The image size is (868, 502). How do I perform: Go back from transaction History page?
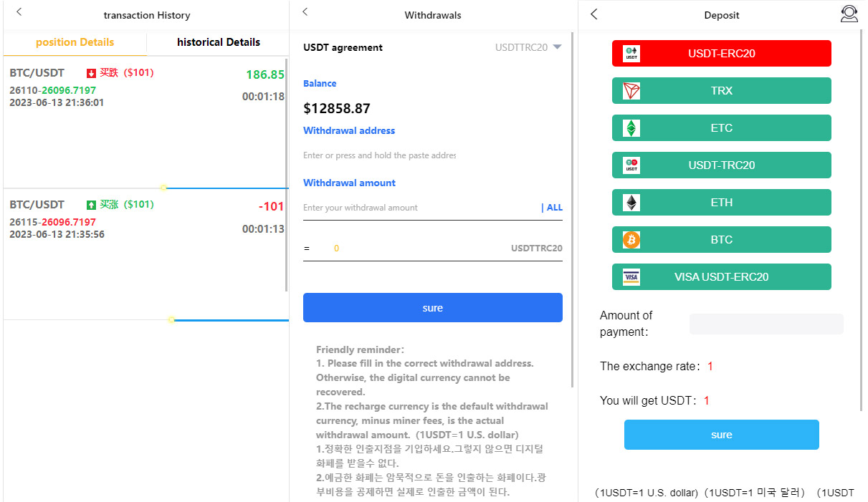tap(19, 12)
